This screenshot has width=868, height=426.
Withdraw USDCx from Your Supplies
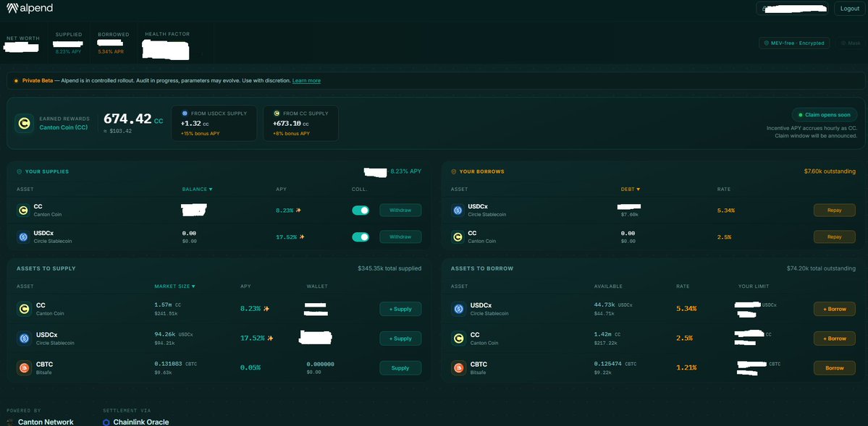[x=400, y=237]
